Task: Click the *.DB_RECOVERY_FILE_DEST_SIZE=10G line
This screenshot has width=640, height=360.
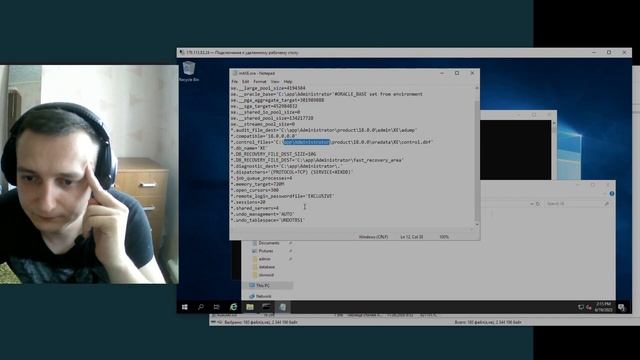Action: coord(273,154)
